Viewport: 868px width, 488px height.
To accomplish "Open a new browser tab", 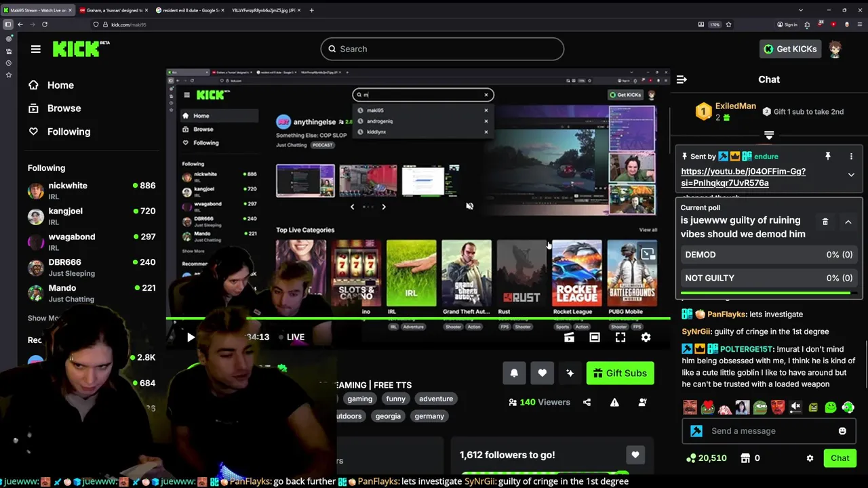I will [311, 10].
